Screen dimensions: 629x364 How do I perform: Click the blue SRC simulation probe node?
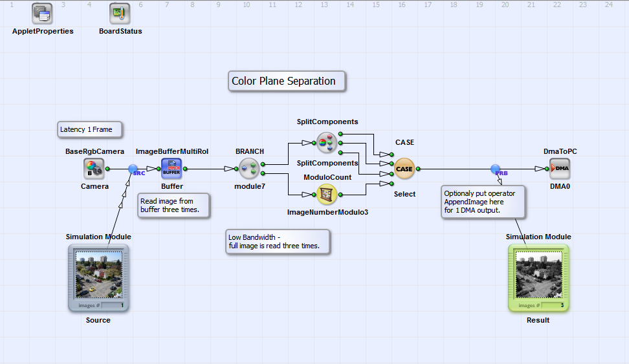point(133,169)
